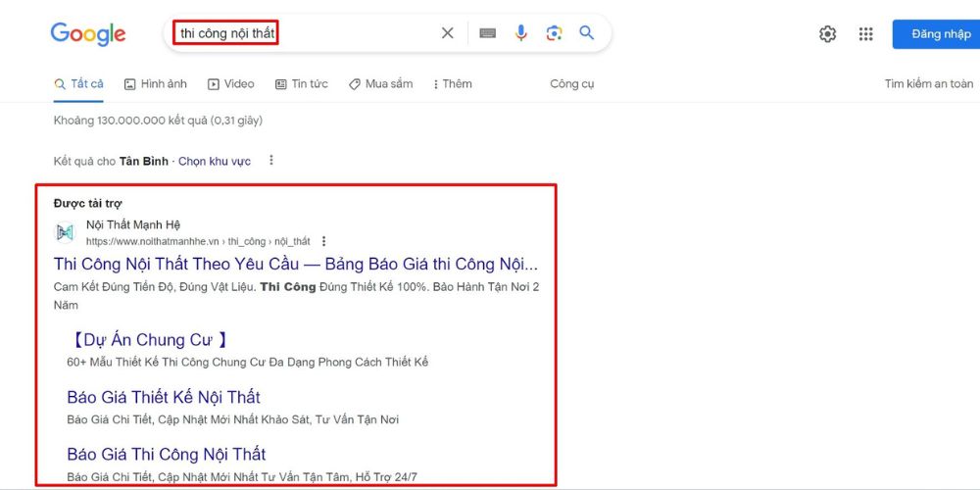Open the Báo Giá Thi Công Nội Thất sitelink
980x490 pixels.
coord(167,455)
